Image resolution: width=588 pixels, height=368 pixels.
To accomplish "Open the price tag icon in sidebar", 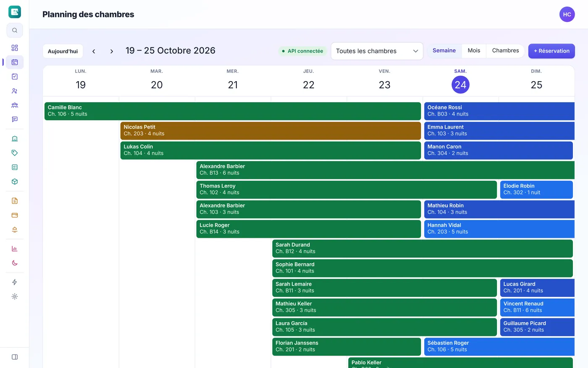I will (x=15, y=153).
